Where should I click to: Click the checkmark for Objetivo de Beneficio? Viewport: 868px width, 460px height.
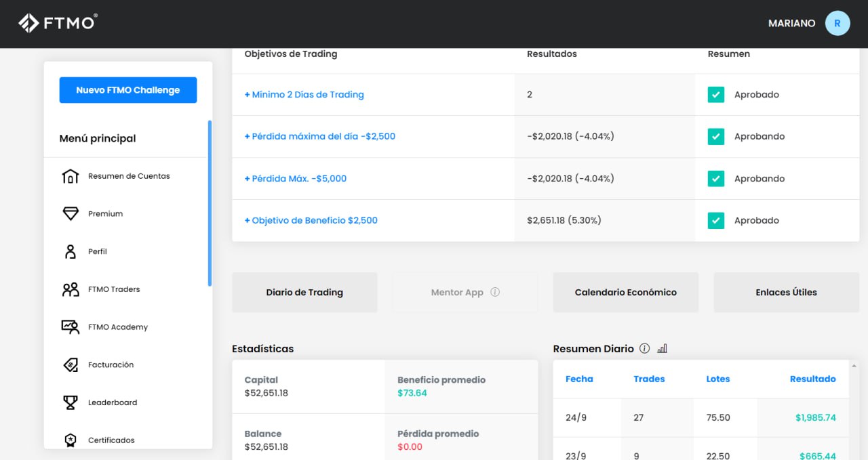pyautogui.click(x=715, y=220)
